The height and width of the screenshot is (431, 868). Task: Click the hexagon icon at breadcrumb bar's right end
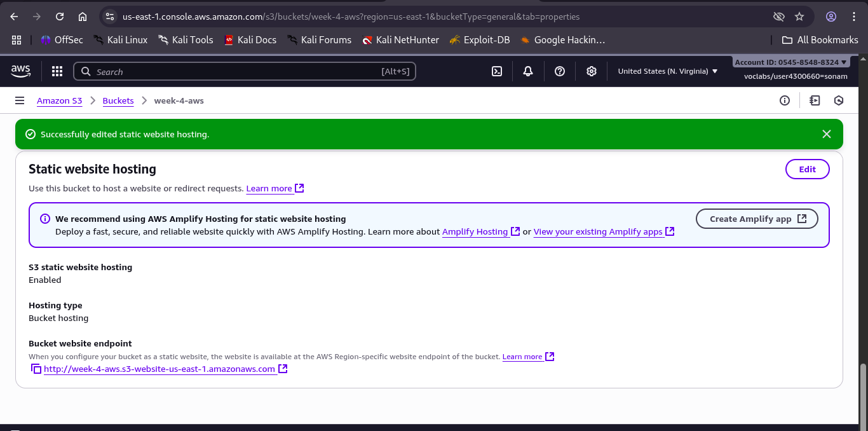tap(839, 100)
